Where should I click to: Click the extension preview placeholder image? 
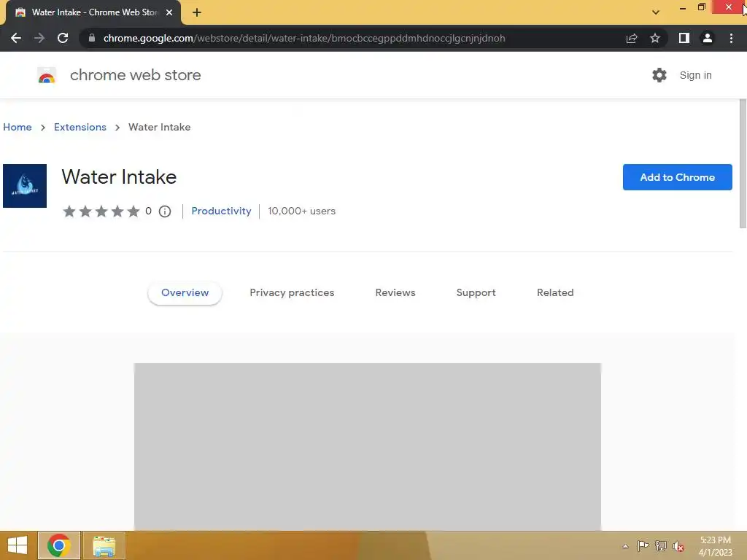click(x=368, y=447)
